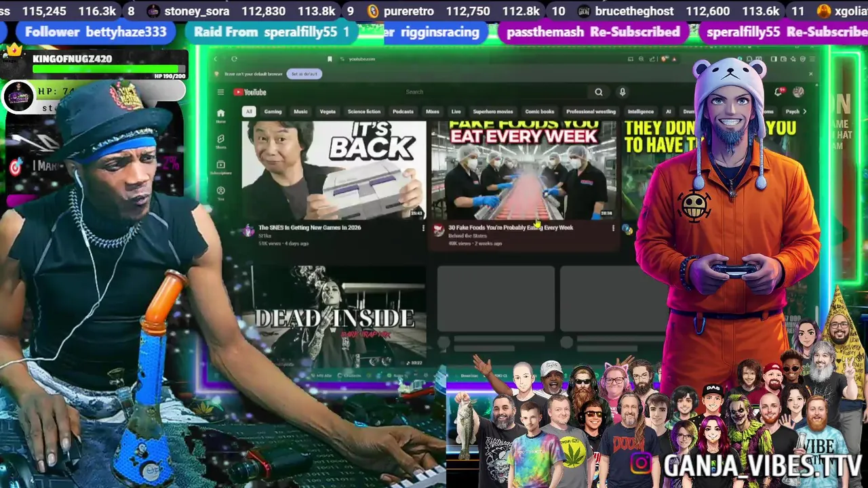Click the YouTube search magnifier button
The image size is (868, 488).
tap(598, 92)
